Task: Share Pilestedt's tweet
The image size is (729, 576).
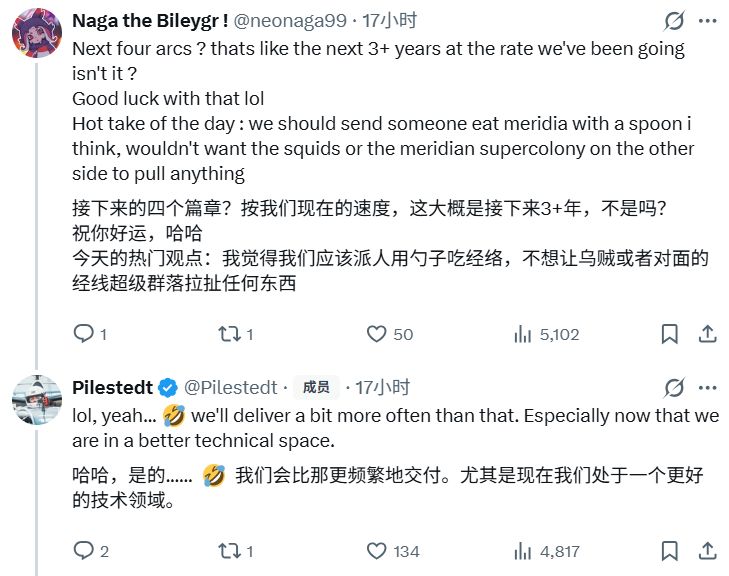Action: coord(707,550)
